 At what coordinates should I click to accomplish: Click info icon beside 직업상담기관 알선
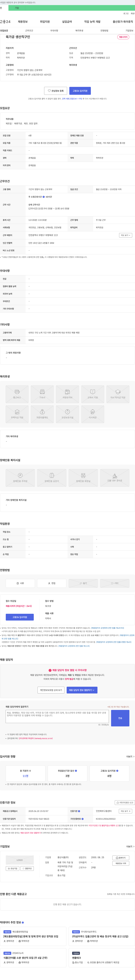(76, 771)
